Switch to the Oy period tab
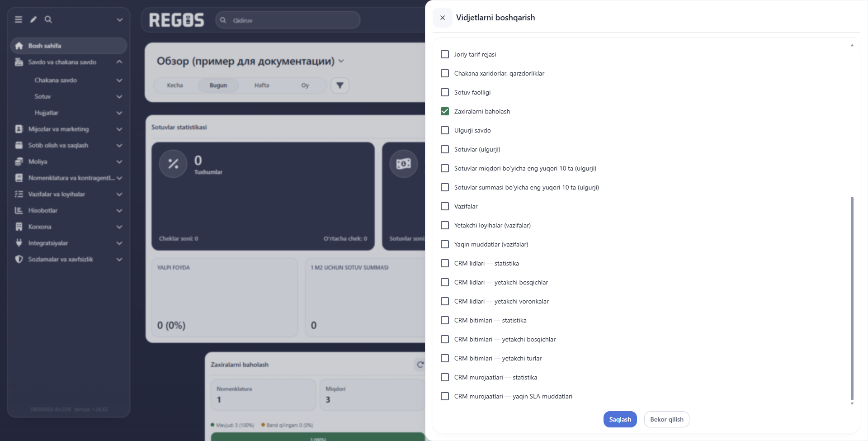This screenshot has width=868, height=441. click(305, 85)
